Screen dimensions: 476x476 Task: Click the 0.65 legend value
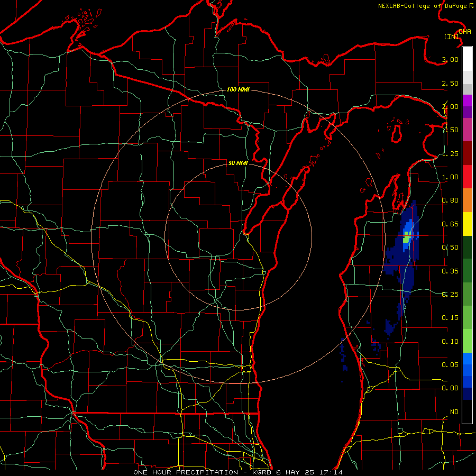(x=450, y=224)
